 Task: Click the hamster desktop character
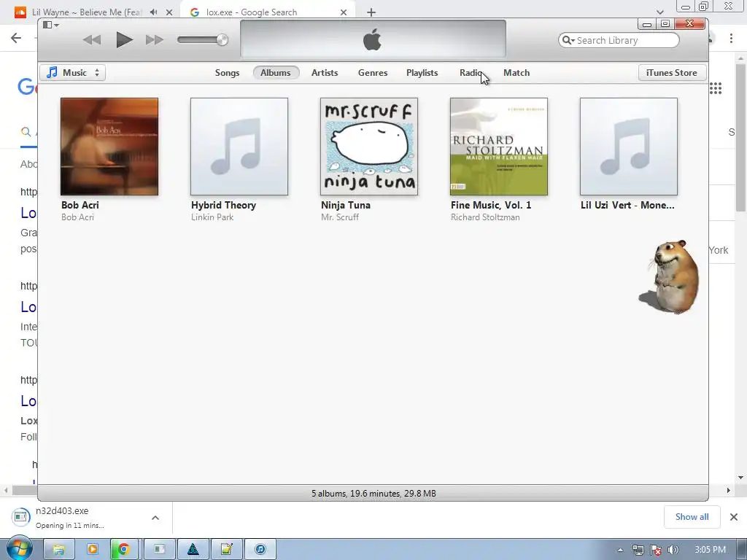click(x=670, y=276)
